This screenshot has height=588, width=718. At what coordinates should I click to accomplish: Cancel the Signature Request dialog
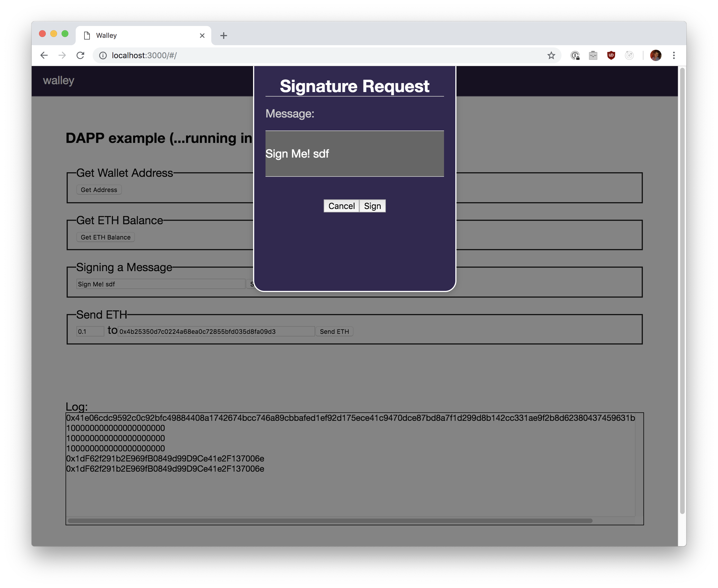coord(341,206)
